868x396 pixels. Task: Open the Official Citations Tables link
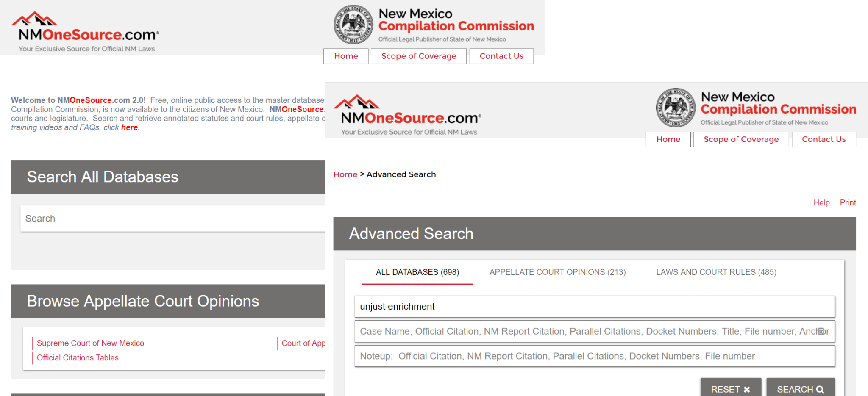(x=77, y=357)
